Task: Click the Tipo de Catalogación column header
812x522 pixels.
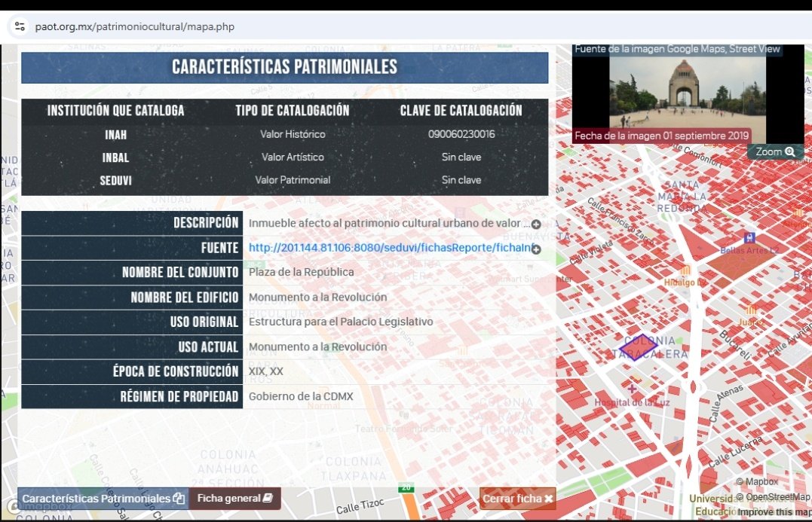Action: 293,110
